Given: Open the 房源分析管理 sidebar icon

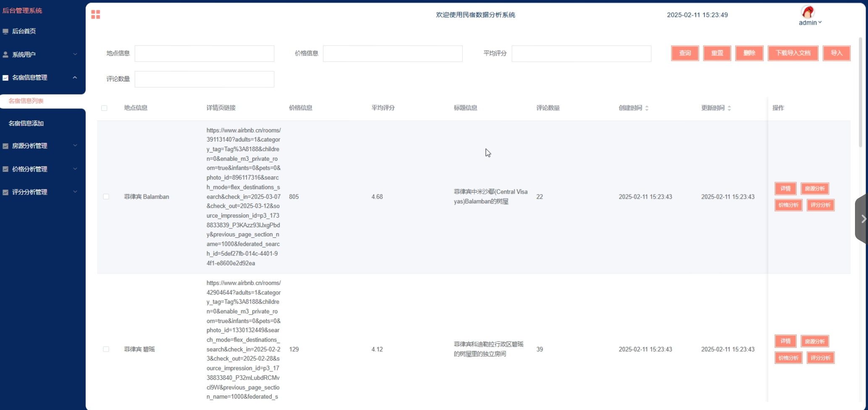Looking at the screenshot, I should pos(5,145).
